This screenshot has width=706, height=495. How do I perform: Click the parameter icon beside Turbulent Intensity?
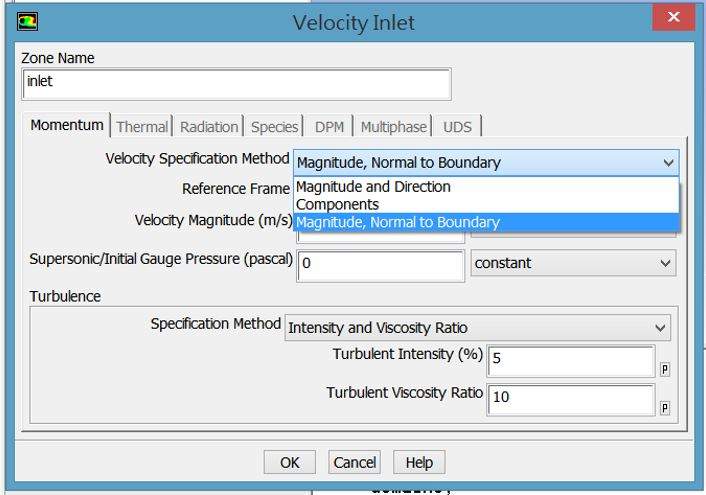[x=665, y=369]
